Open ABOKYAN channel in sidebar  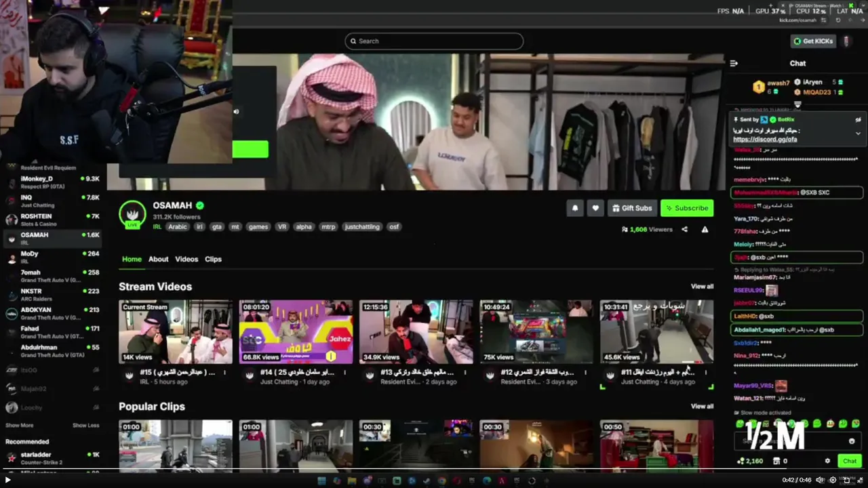tap(53, 312)
